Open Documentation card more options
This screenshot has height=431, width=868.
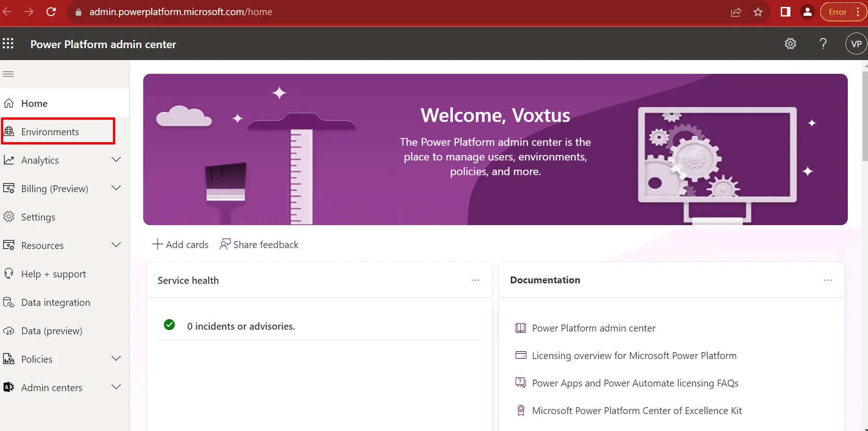828,280
